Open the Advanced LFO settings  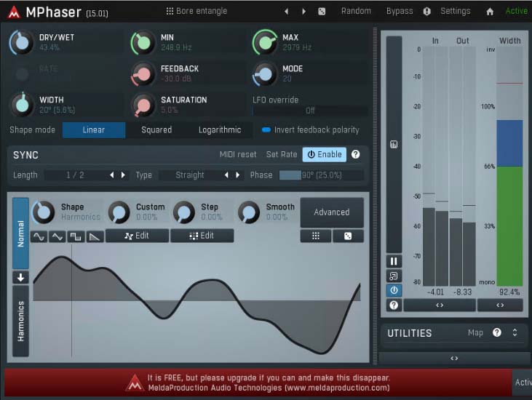coord(332,212)
